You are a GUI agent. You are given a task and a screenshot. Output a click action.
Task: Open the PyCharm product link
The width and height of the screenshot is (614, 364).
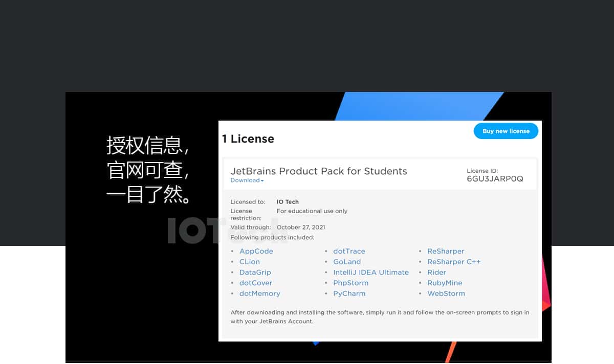[349, 293]
